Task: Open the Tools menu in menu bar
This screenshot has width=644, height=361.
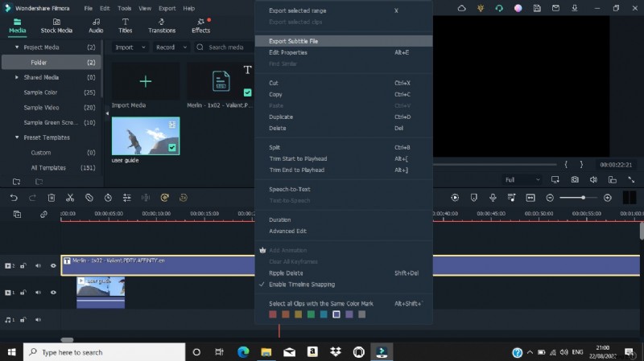Action: (x=124, y=8)
